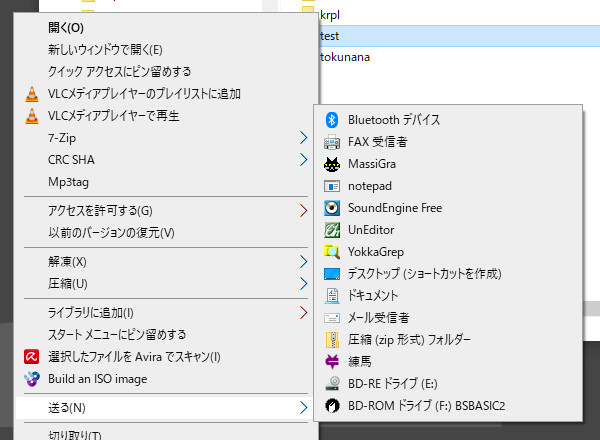Click the メール受信者 envelope icon
Image resolution: width=600 pixels, height=440 pixels.
[332, 318]
